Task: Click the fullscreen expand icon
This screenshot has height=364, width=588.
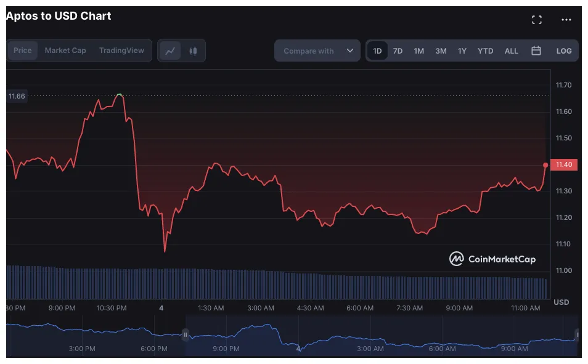Action: coord(537,19)
